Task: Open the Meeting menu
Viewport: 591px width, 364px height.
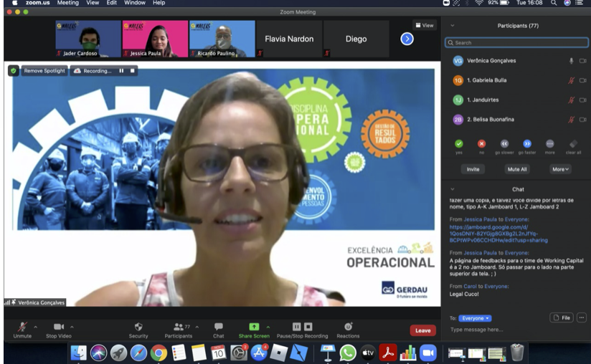Action: point(68,3)
